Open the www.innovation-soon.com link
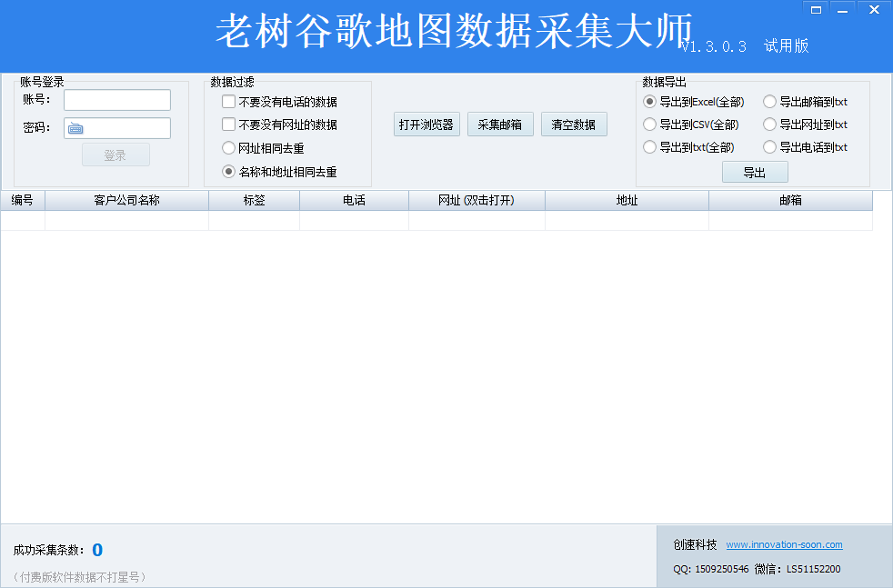The width and height of the screenshot is (893, 588). (x=784, y=544)
